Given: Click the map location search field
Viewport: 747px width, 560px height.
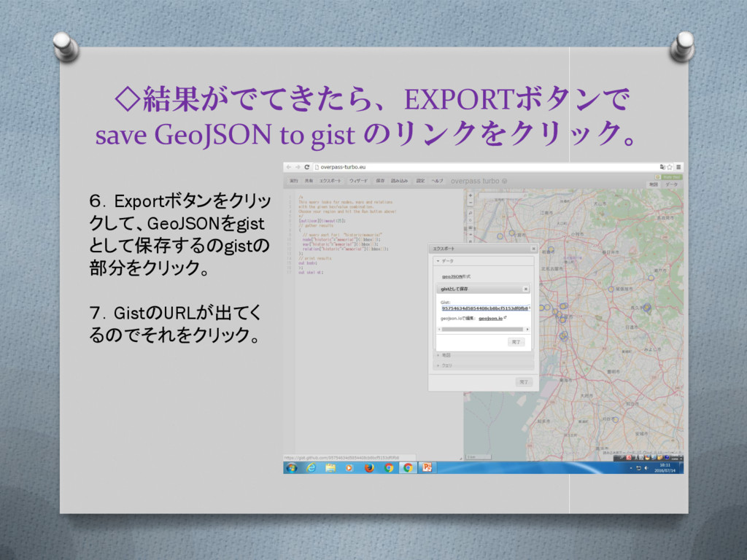Looking at the screenshot, I should [x=503, y=195].
